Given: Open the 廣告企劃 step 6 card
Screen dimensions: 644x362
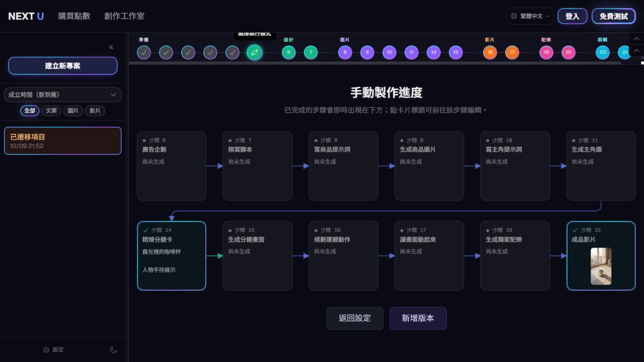Looking at the screenshot, I should (172, 166).
